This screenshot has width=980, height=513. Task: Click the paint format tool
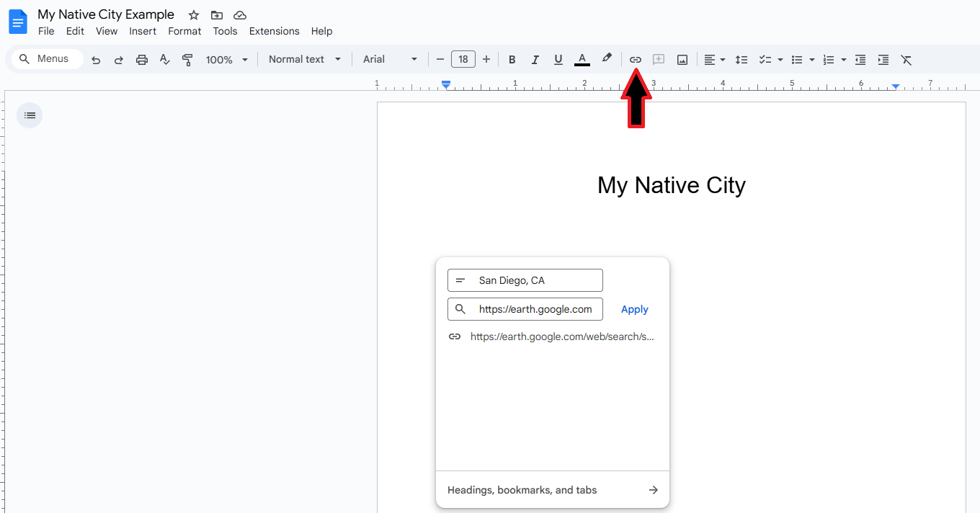187,59
